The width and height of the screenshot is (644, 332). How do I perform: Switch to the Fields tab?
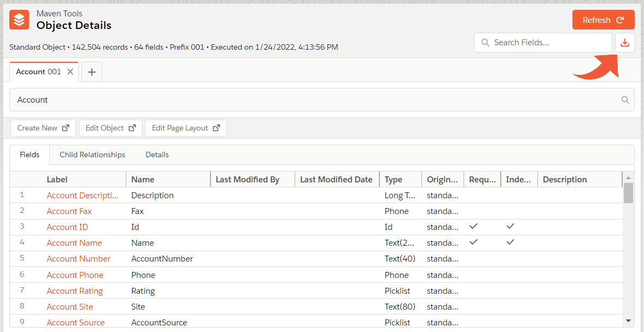click(30, 155)
